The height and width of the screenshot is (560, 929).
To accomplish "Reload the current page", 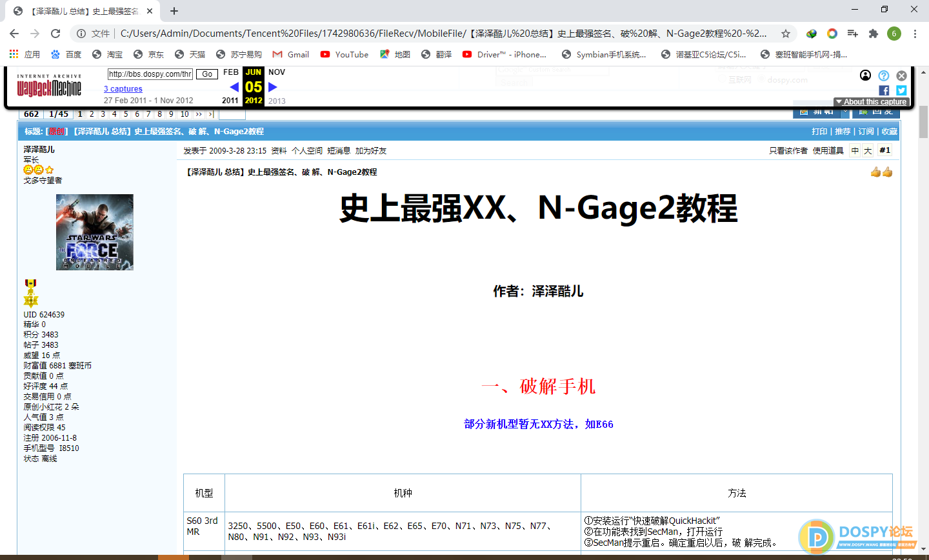I will (55, 34).
